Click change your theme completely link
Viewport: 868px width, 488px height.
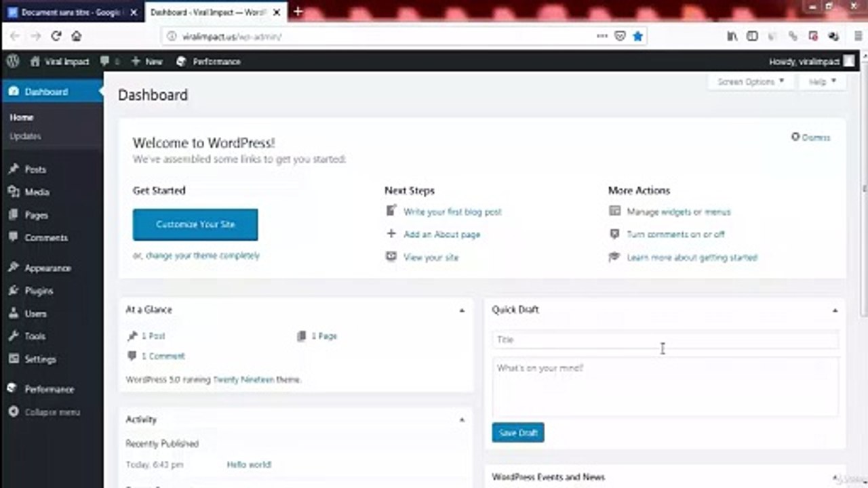point(203,256)
